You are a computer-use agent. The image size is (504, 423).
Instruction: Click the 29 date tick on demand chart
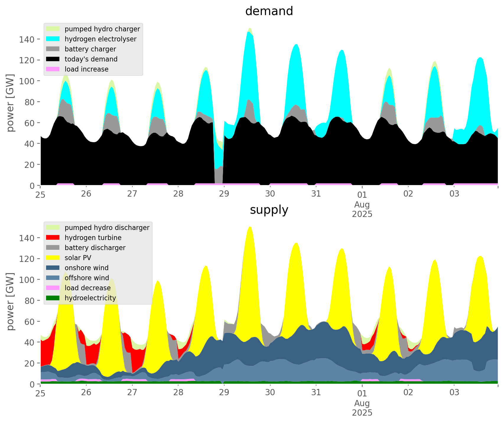pos(224,194)
